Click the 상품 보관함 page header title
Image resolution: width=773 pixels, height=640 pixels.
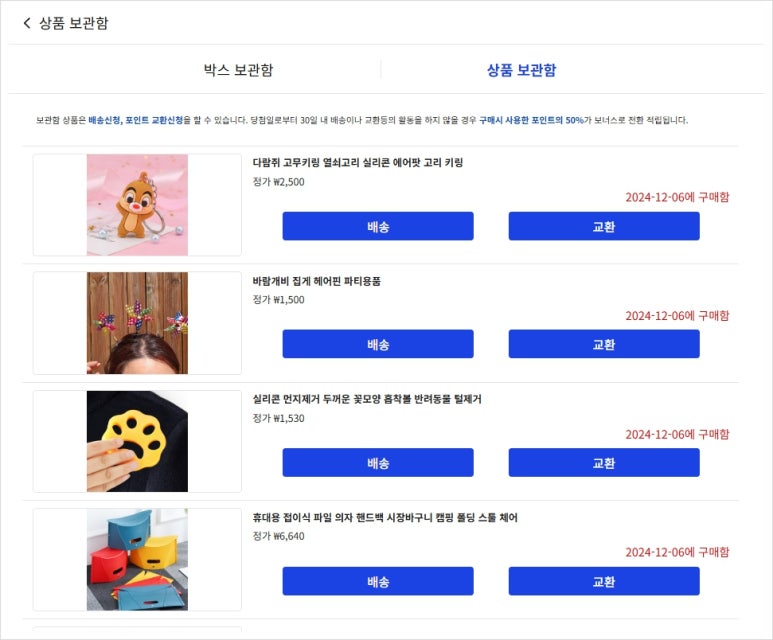point(74,23)
